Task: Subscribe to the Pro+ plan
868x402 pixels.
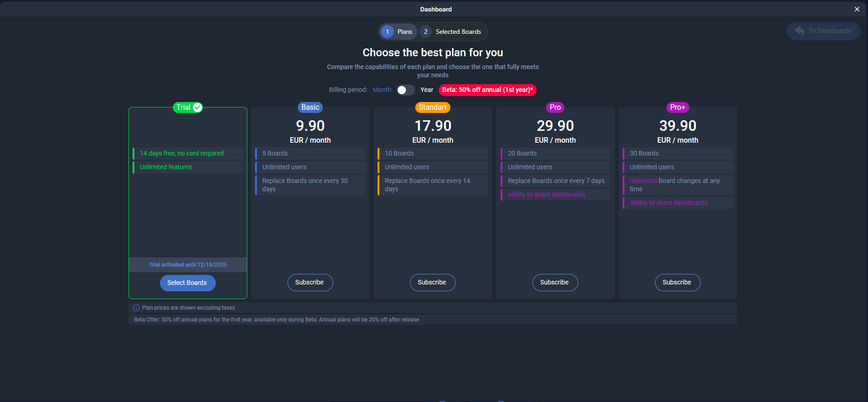Action: pos(677,283)
